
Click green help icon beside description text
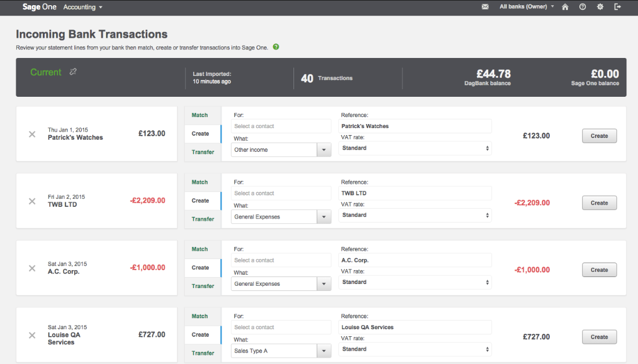pos(276,47)
